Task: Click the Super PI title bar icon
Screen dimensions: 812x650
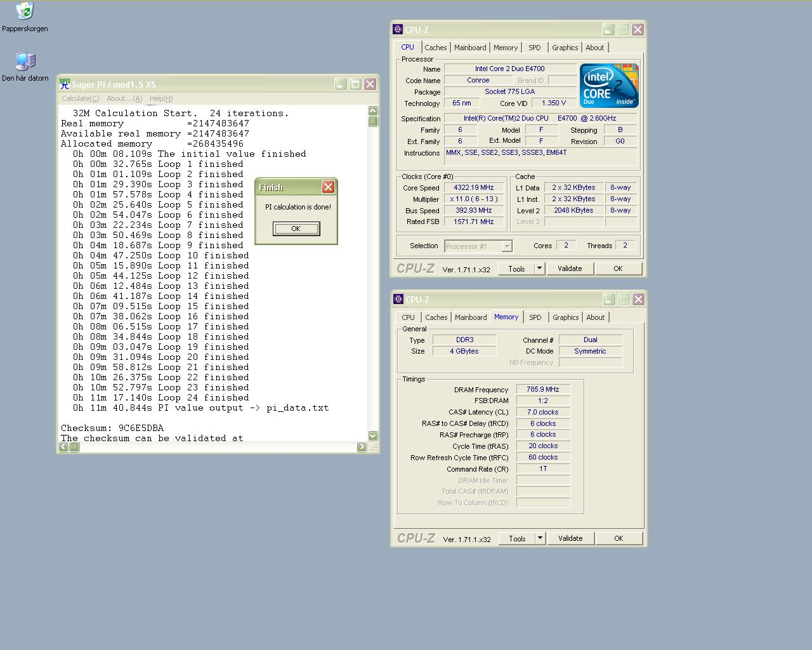Action: (64, 84)
